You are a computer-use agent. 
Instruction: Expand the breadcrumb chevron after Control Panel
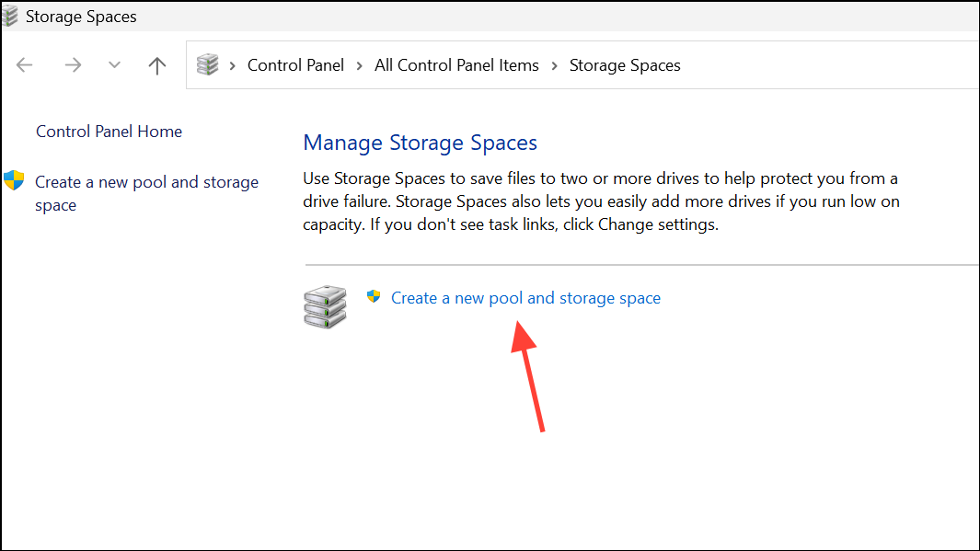pos(359,64)
